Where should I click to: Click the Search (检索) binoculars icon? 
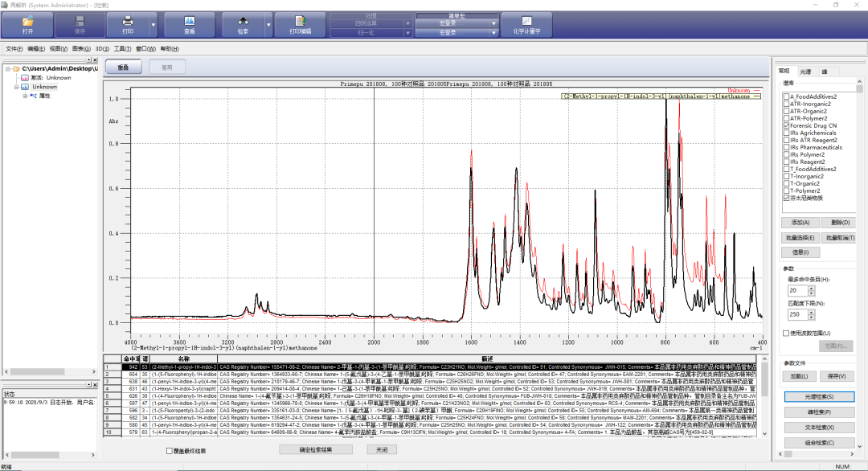click(243, 22)
